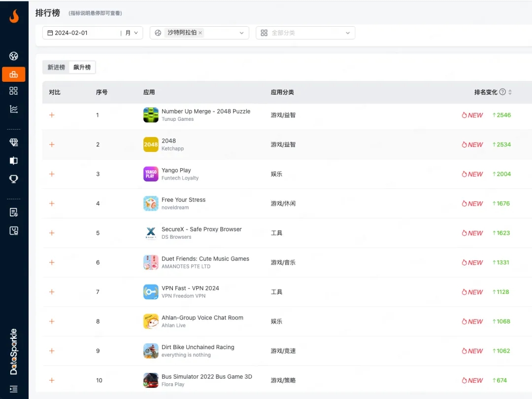Click the help icon next to 排名变化

[x=502, y=92]
